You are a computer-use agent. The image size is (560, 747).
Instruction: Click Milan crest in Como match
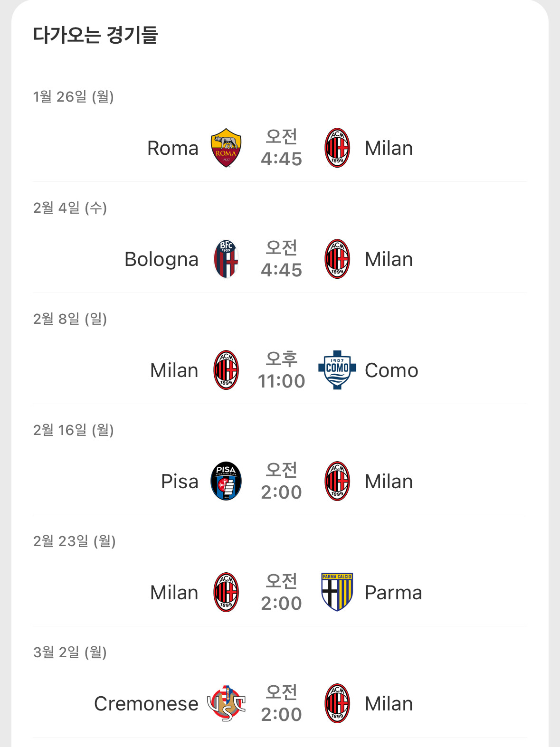226,370
